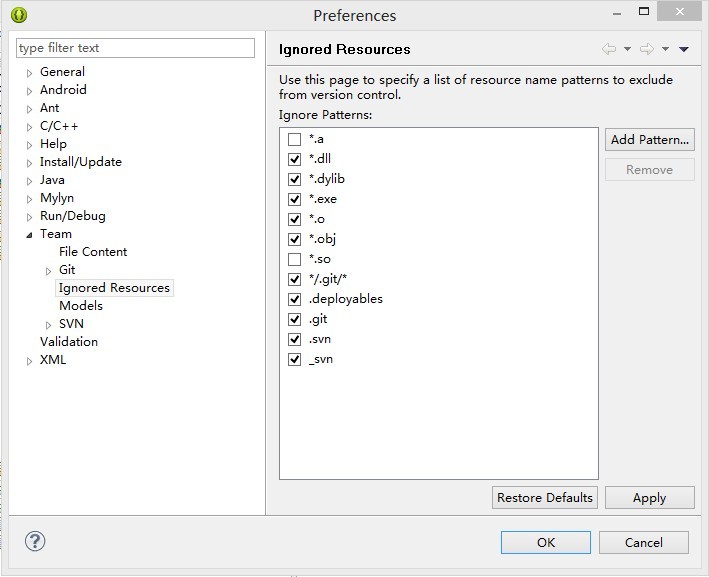
Task: Toggle the *.exe pattern checkbox
Action: [x=294, y=199]
